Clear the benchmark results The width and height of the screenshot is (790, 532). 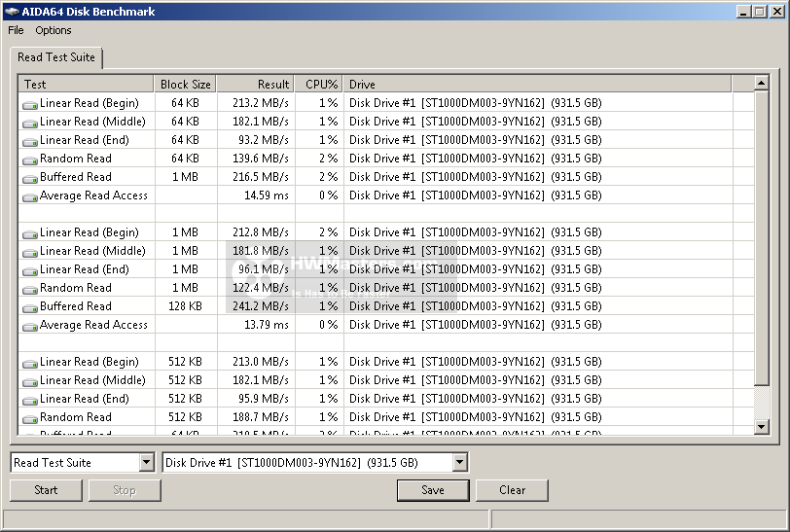[x=512, y=490]
